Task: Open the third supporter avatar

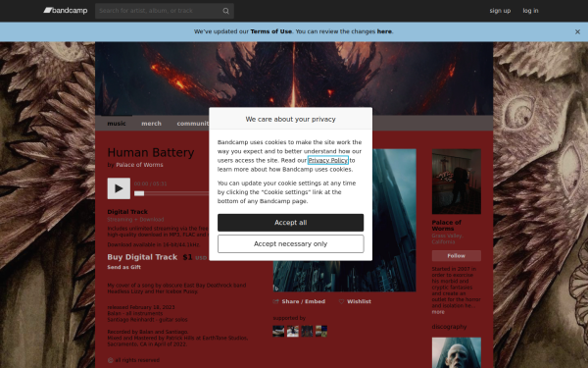Action: click(x=307, y=332)
